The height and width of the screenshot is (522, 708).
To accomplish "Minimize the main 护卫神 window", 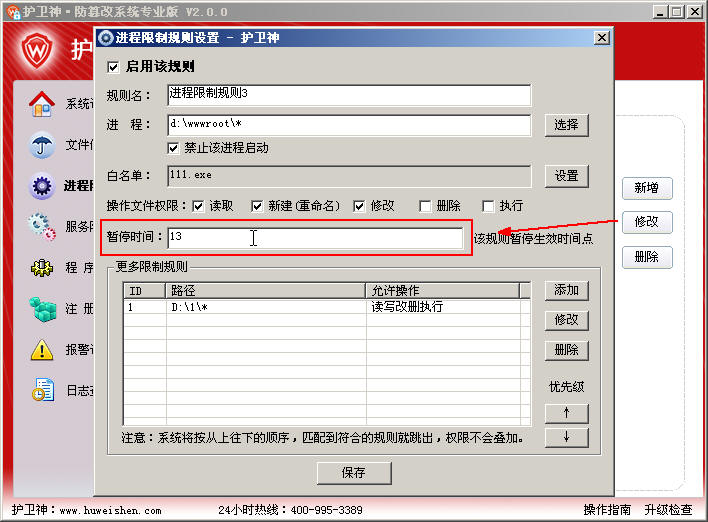I will point(660,11).
